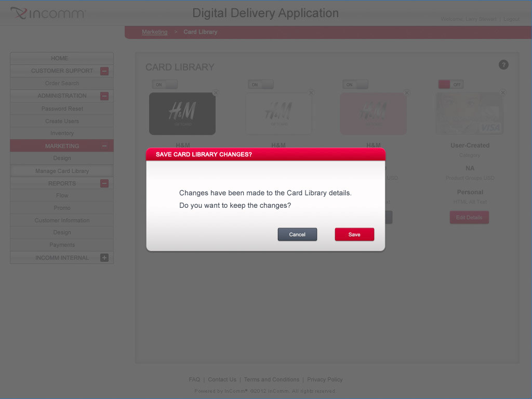Open the Promo report
The image size is (532, 399).
[x=62, y=208]
